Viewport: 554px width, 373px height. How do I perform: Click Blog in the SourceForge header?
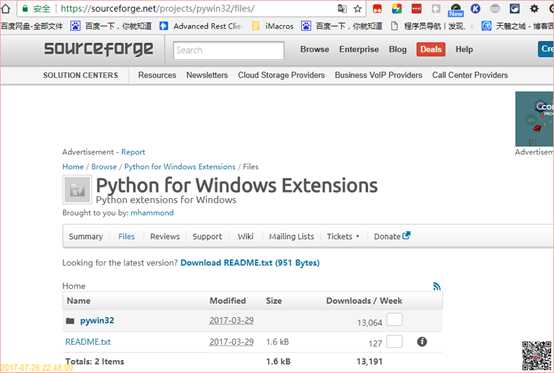point(397,49)
